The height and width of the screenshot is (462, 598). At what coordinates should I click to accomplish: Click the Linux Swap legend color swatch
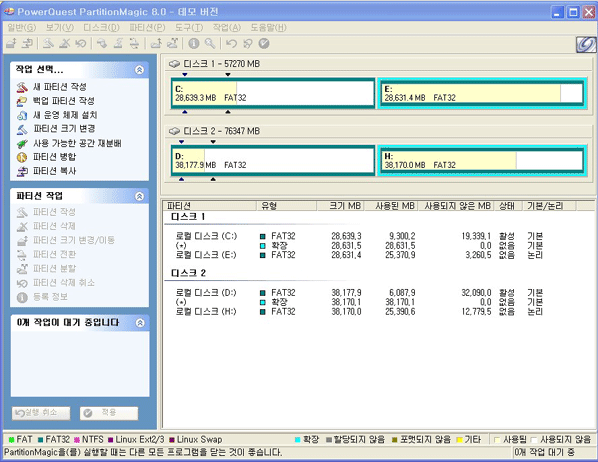pos(172,440)
